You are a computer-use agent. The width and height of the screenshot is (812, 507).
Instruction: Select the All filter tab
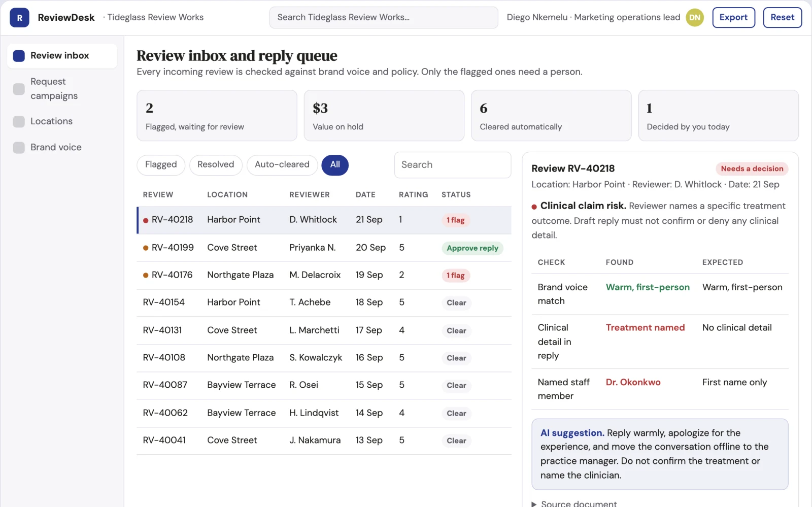[x=335, y=165]
